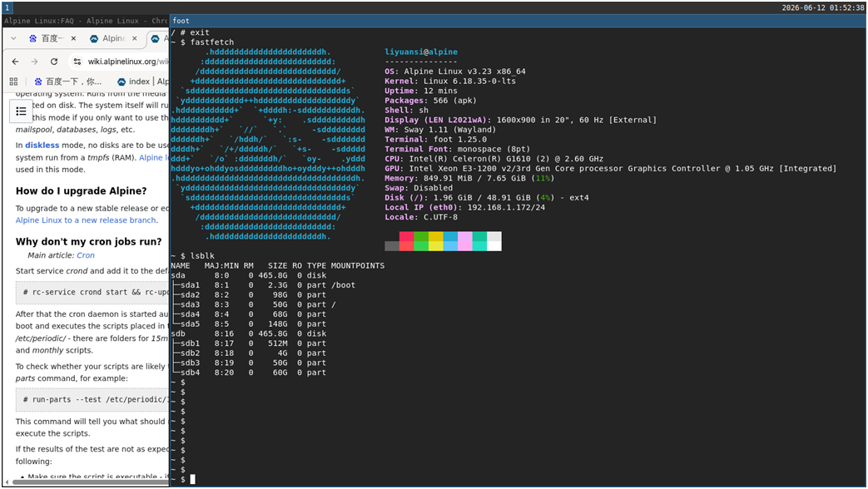Viewport: 868px width, 489px height.
Task: Click the 'Memory: 849.91 MiB' line
Action: coord(469,178)
